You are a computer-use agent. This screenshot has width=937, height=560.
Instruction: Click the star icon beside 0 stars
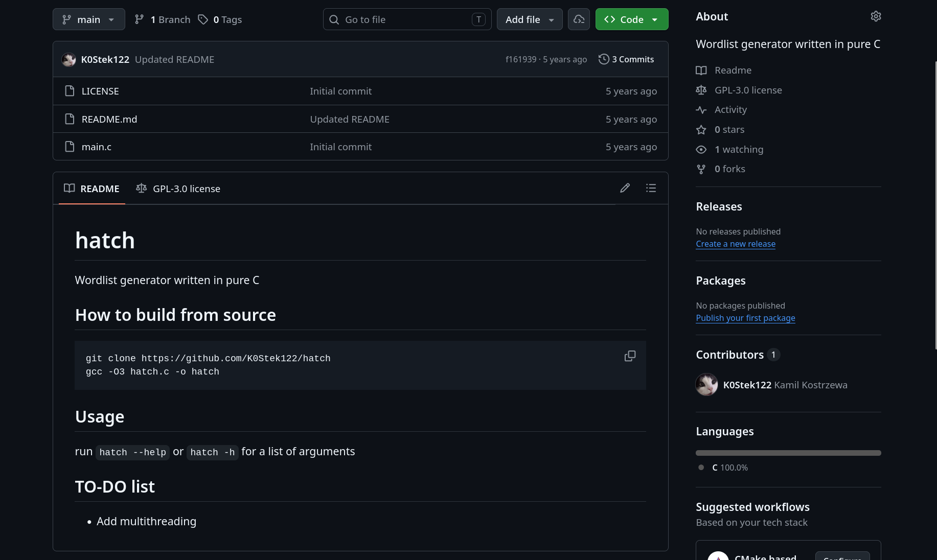tap(701, 130)
